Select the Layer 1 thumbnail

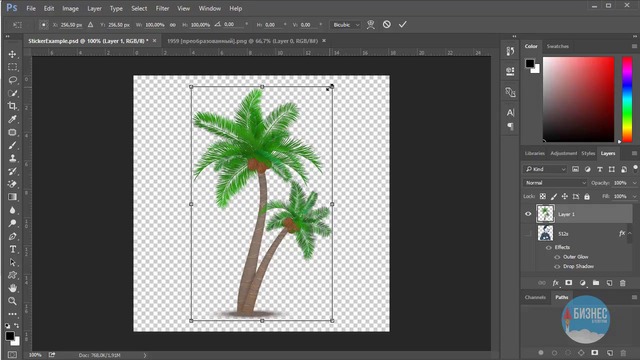545,213
